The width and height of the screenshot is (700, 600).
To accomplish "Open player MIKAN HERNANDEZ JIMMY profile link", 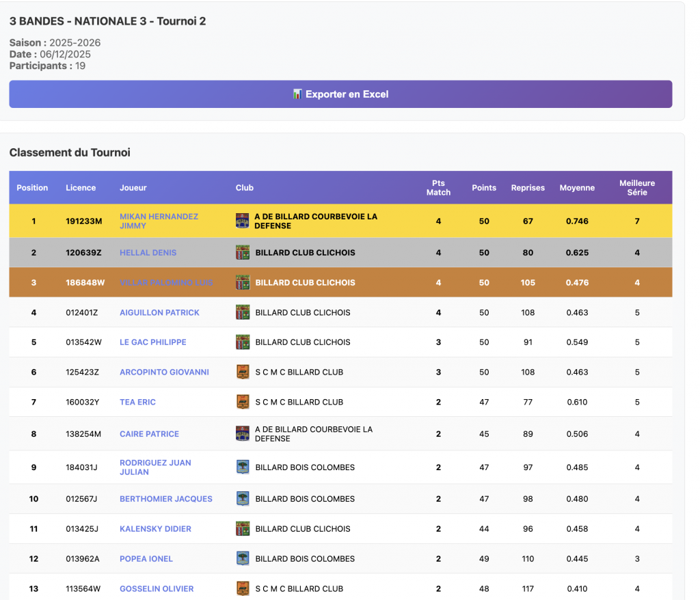I will coord(159,221).
